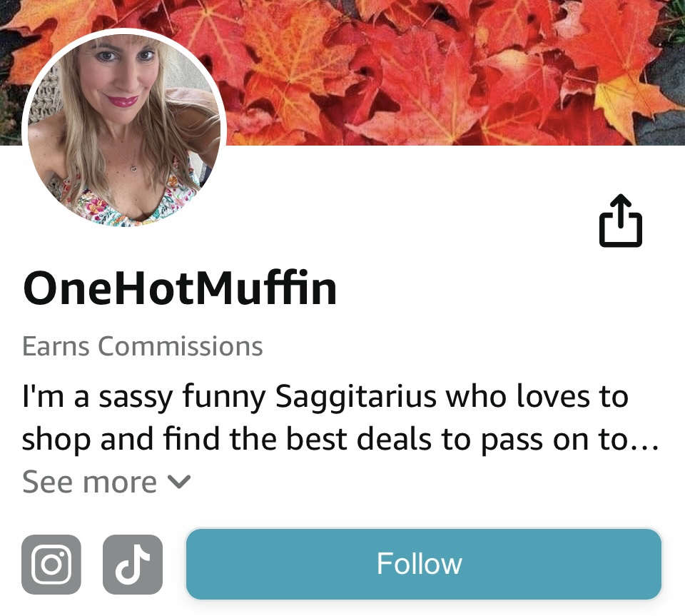Viewport: 685px width, 616px height.
Task: Click the Follow button
Action: pos(424,564)
